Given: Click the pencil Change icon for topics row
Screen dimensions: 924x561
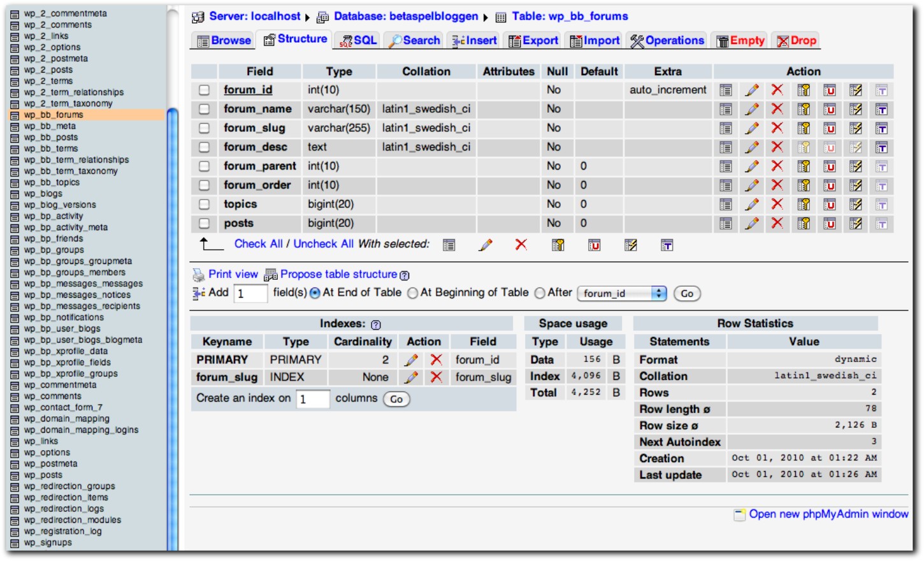Looking at the screenshot, I should point(752,205).
